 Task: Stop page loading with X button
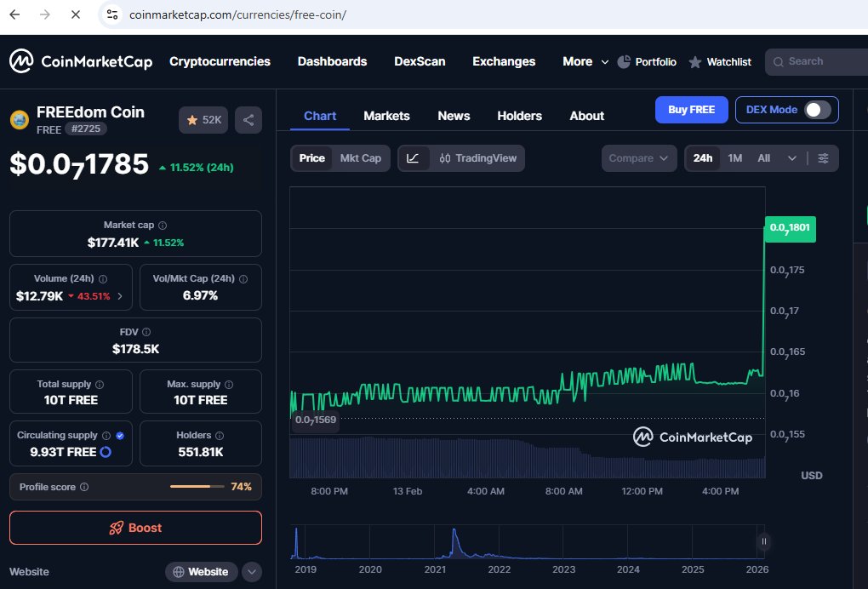(x=76, y=14)
